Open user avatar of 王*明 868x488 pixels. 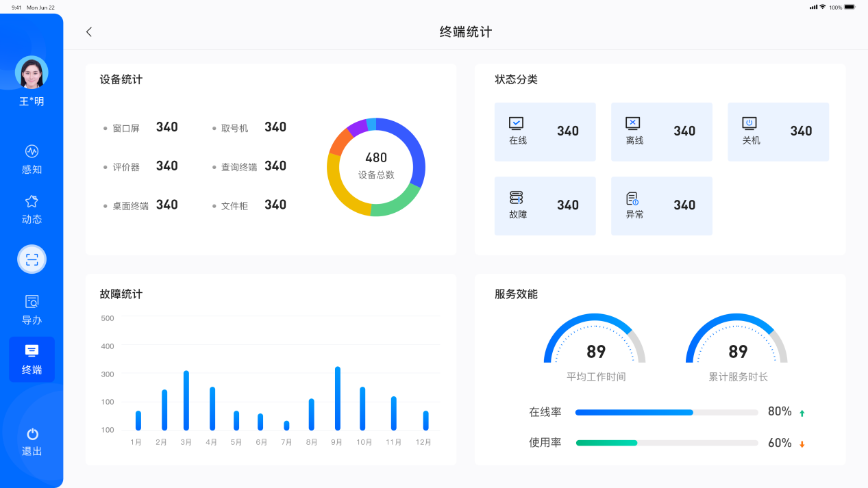(32, 73)
